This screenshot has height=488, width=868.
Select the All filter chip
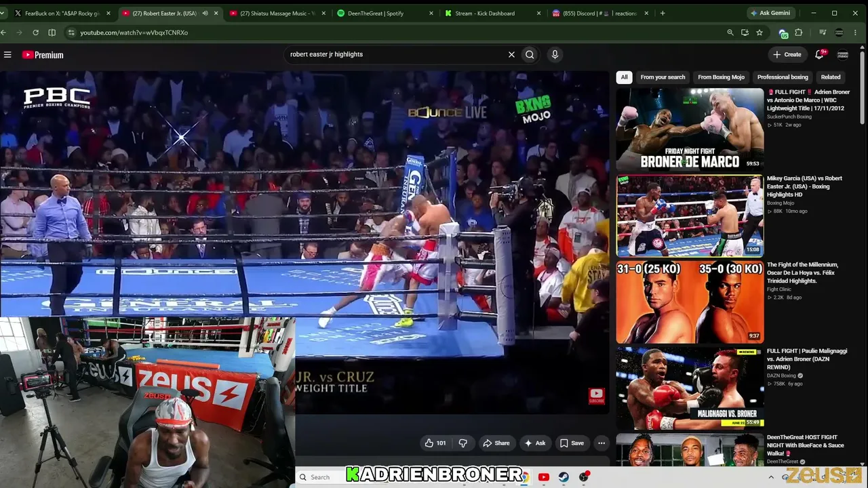pyautogui.click(x=624, y=77)
